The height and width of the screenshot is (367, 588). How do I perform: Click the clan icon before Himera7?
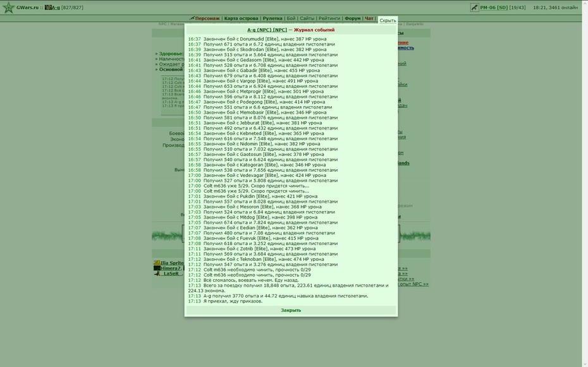(157, 268)
